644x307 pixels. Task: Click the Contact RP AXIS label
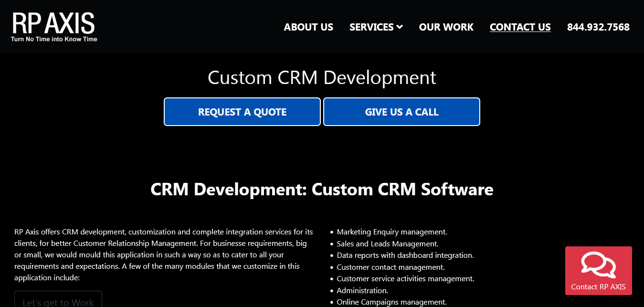(598, 287)
